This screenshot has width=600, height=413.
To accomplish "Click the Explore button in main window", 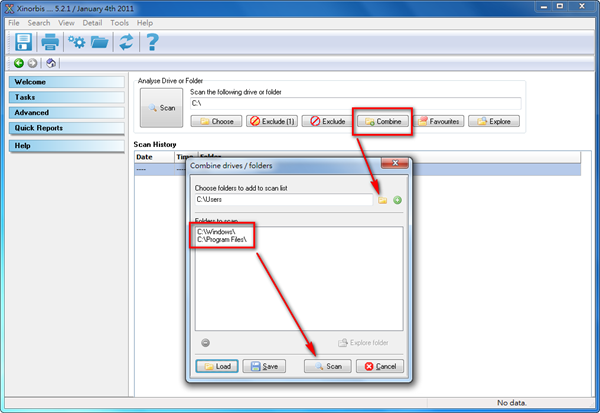I will (494, 121).
